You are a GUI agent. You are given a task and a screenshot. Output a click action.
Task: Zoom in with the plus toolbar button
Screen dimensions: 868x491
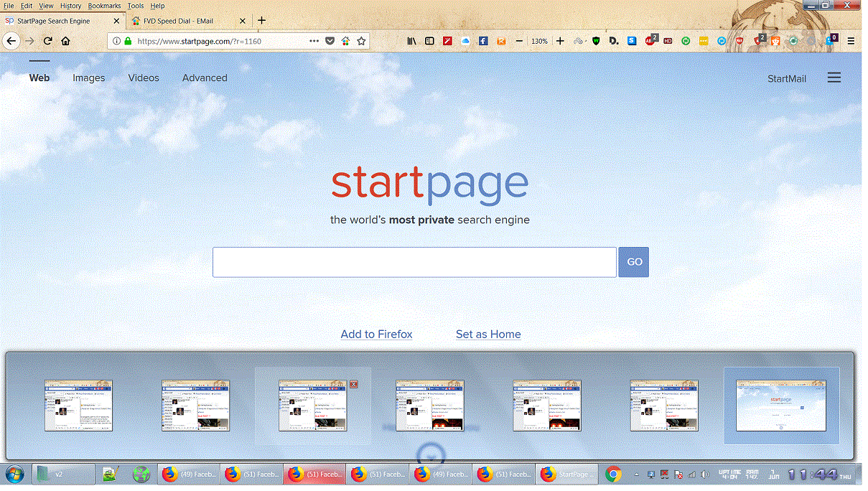coord(560,41)
